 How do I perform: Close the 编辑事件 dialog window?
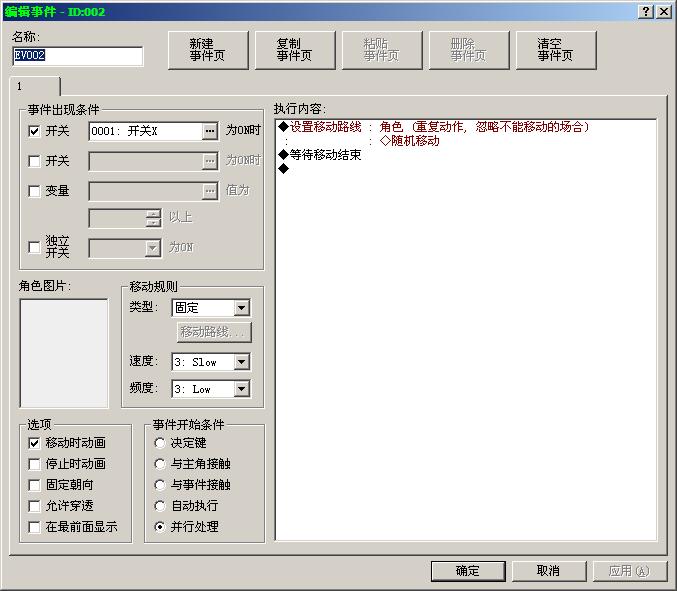[x=664, y=12]
